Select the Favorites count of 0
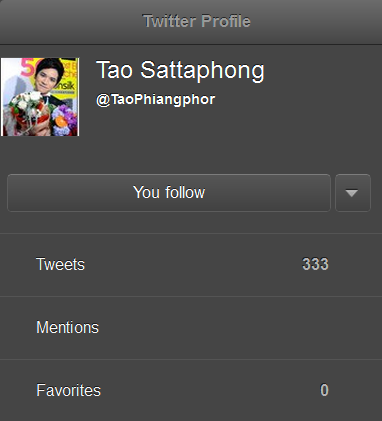 (x=324, y=390)
